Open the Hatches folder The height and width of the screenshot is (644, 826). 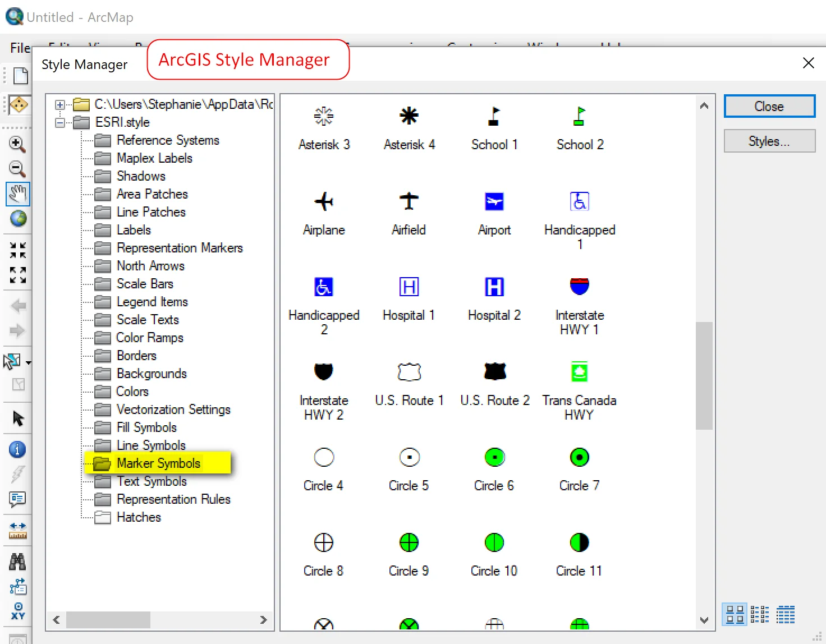139,517
